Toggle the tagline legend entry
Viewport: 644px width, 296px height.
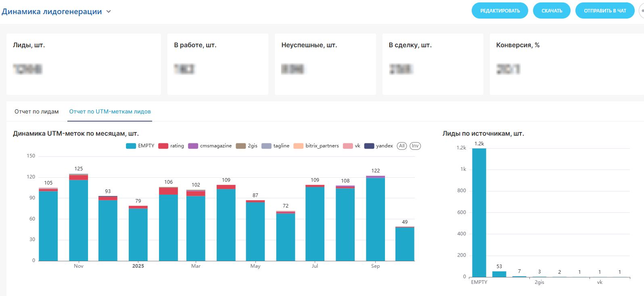tap(266, 146)
